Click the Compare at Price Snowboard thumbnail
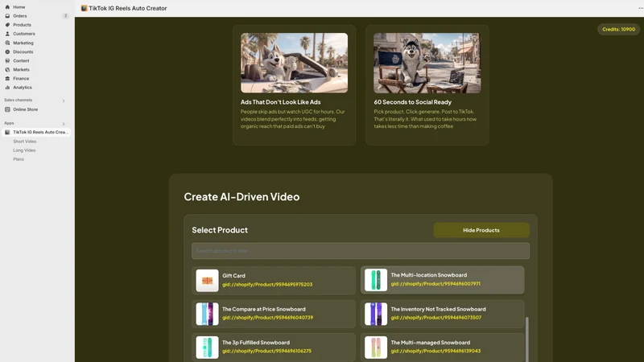 (207, 314)
